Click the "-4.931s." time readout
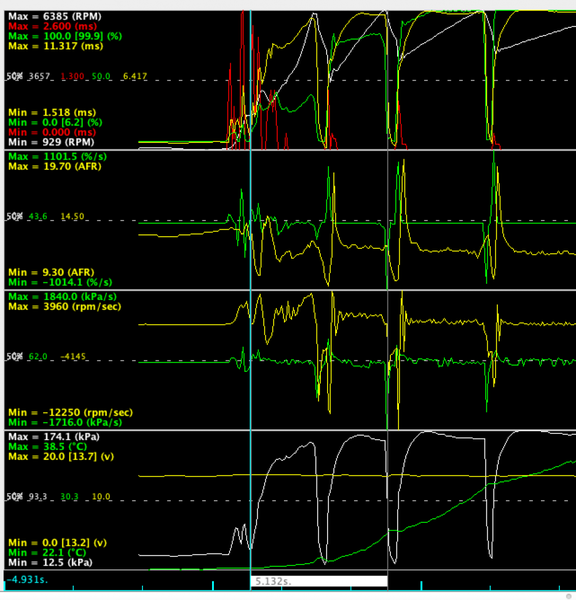The width and height of the screenshot is (576, 600). click(27, 580)
